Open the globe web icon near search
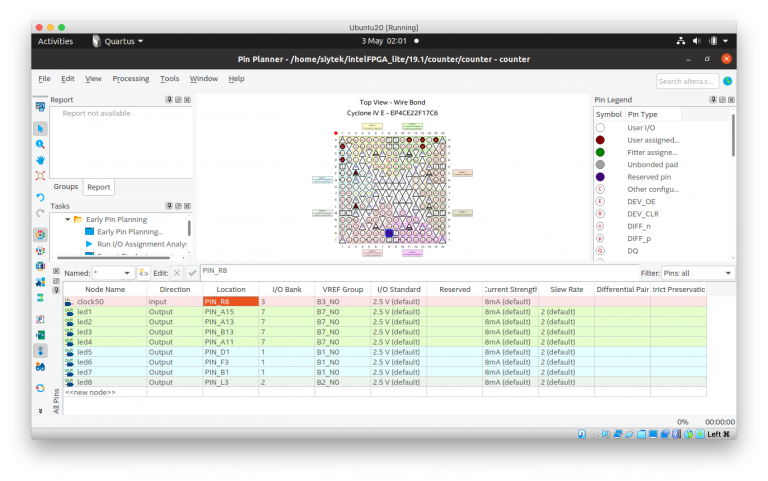The height and width of the screenshot is (481, 768). tap(727, 80)
